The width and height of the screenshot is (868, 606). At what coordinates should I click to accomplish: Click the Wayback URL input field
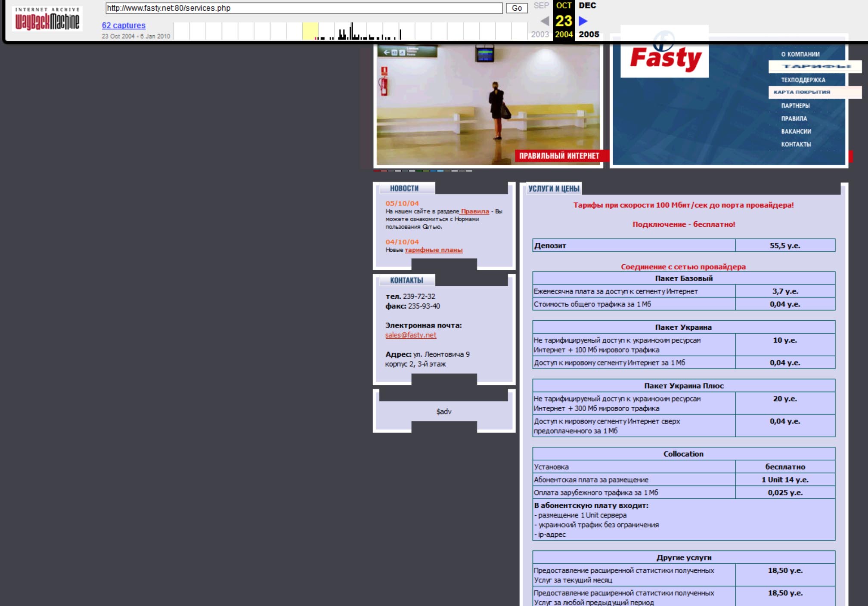[304, 8]
